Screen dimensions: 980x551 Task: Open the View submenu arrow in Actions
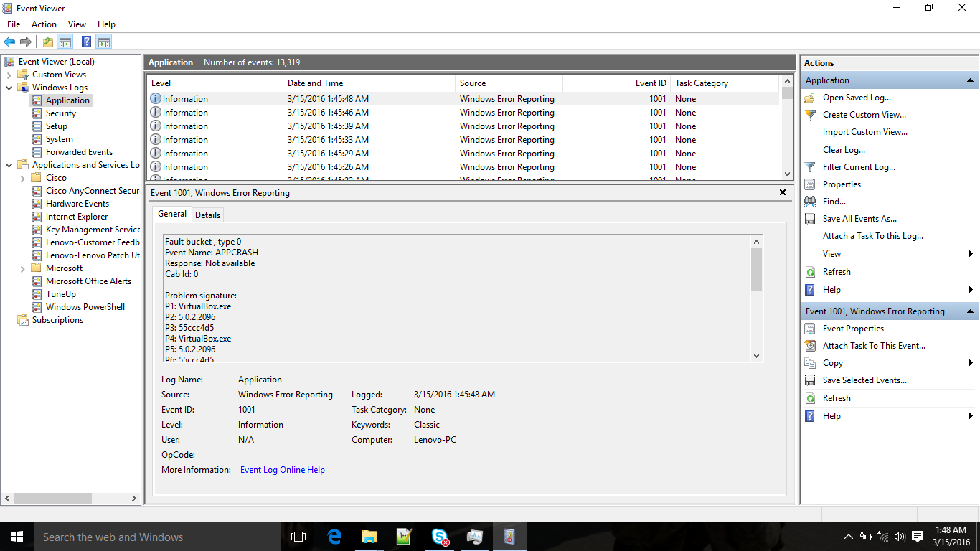point(971,254)
